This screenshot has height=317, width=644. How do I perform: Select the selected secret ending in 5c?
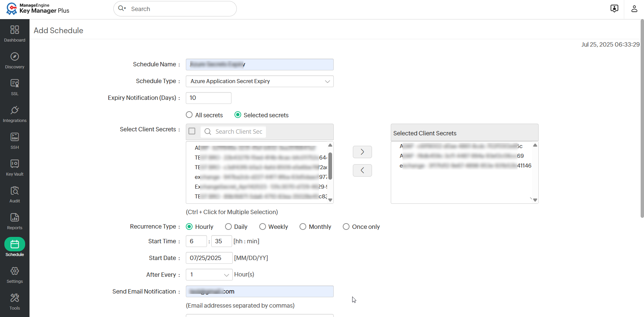pyautogui.click(x=461, y=146)
